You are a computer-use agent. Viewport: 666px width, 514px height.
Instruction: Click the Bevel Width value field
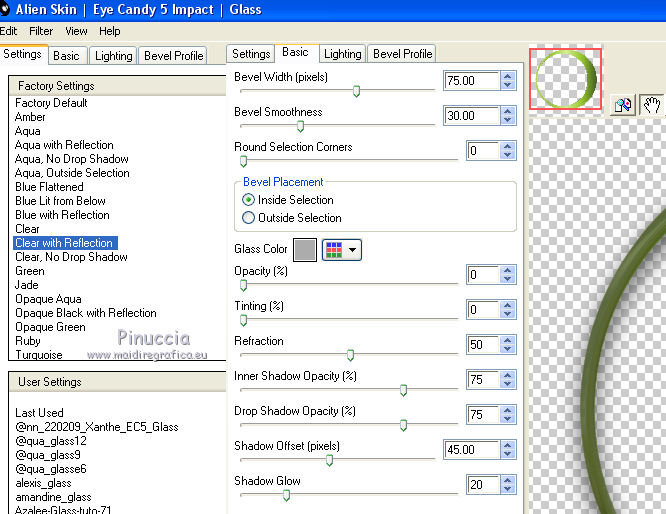pos(471,81)
